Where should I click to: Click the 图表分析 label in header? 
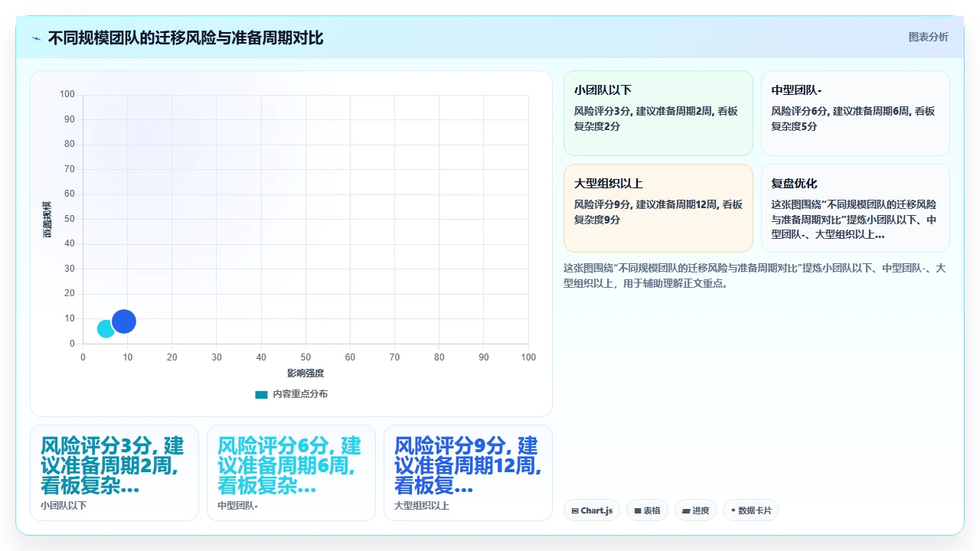click(928, 37)
